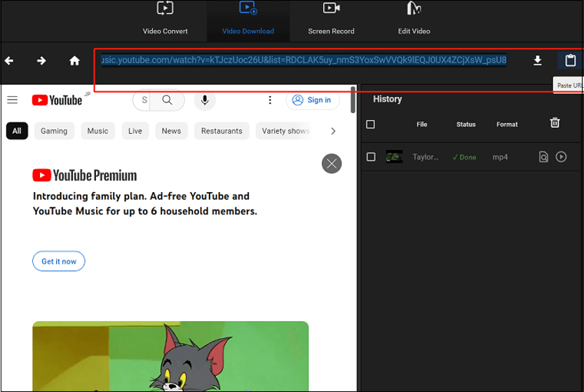
Task: Delete history with trash icon
Action: [555, 123]
